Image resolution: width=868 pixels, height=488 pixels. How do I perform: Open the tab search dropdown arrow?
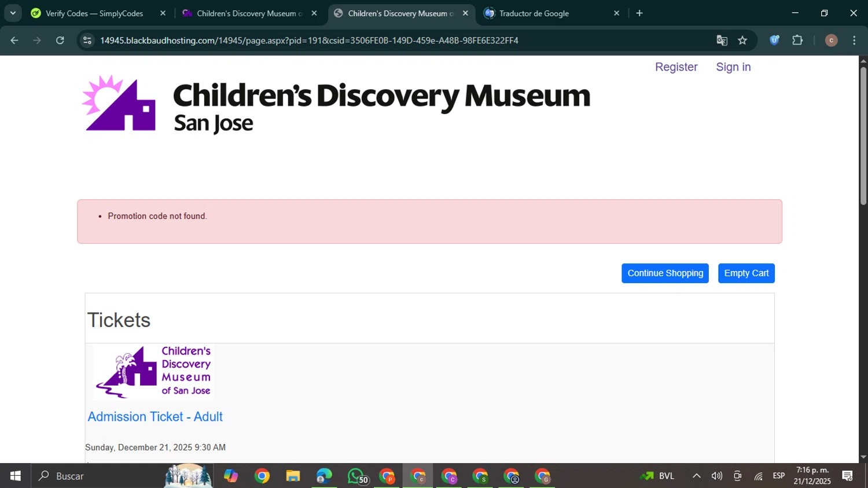pos(13,13)
